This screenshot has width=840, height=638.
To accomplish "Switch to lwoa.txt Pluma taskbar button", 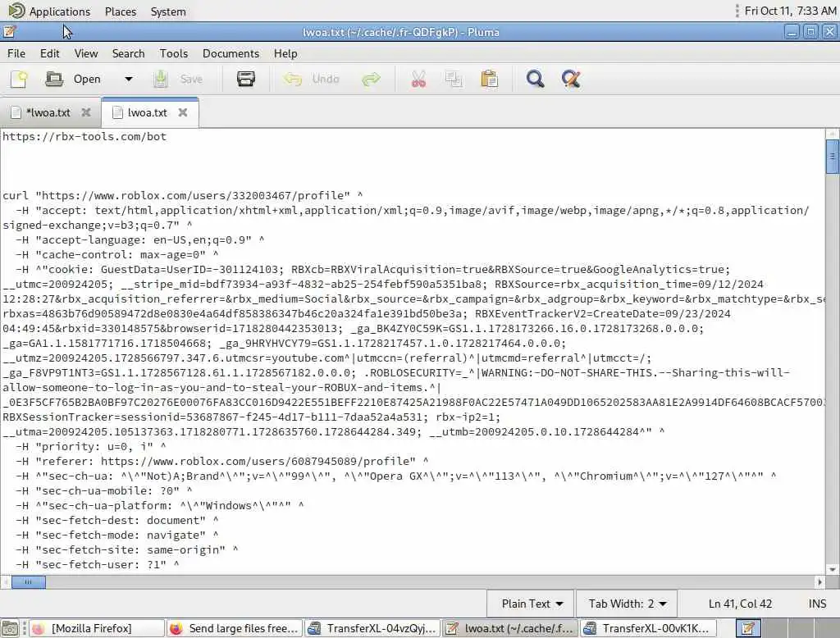I will 510,628.
